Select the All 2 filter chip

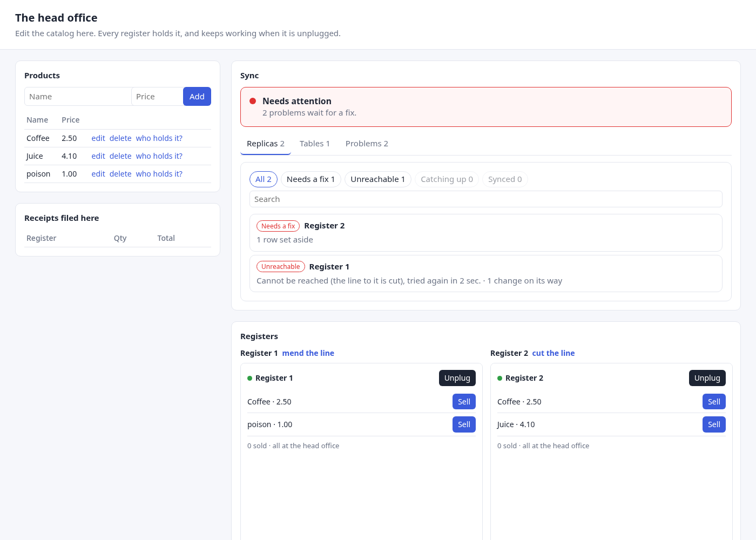pos(264,179)
